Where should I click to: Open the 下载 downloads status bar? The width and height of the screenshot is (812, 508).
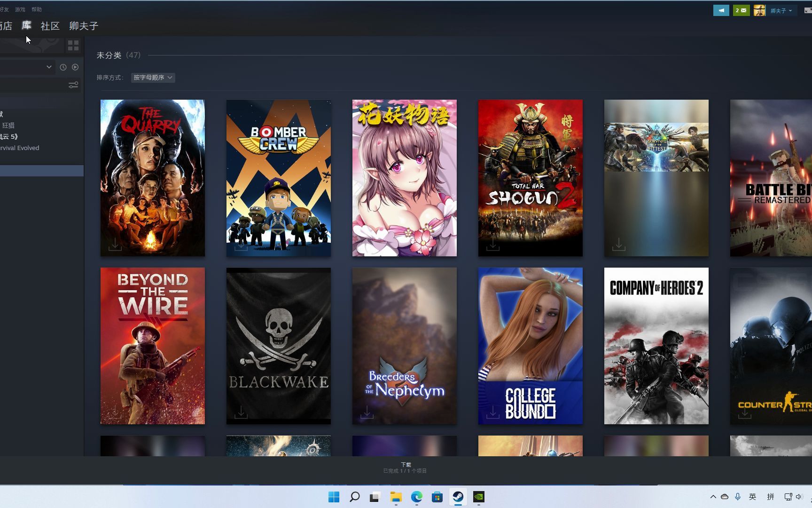(x=405, y=468)
